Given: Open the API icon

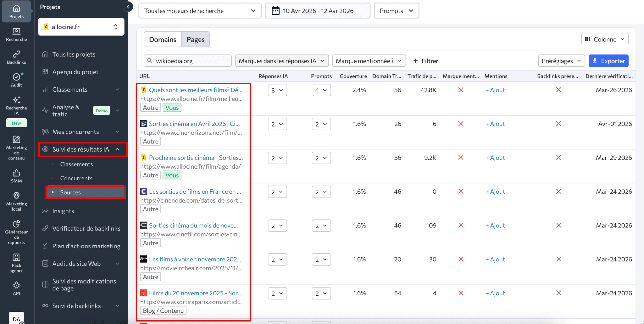Looking at the screenshot, I should click(x=16, y=285).
